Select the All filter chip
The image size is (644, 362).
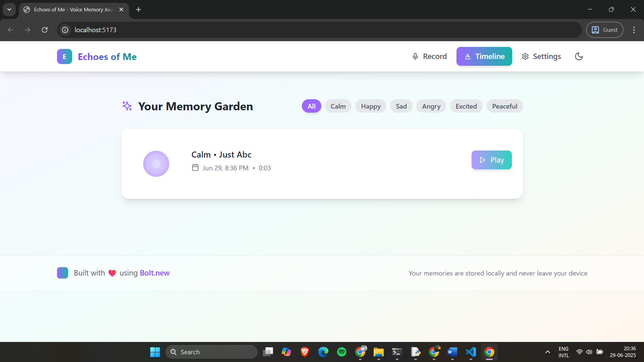[x=311, y=106]
